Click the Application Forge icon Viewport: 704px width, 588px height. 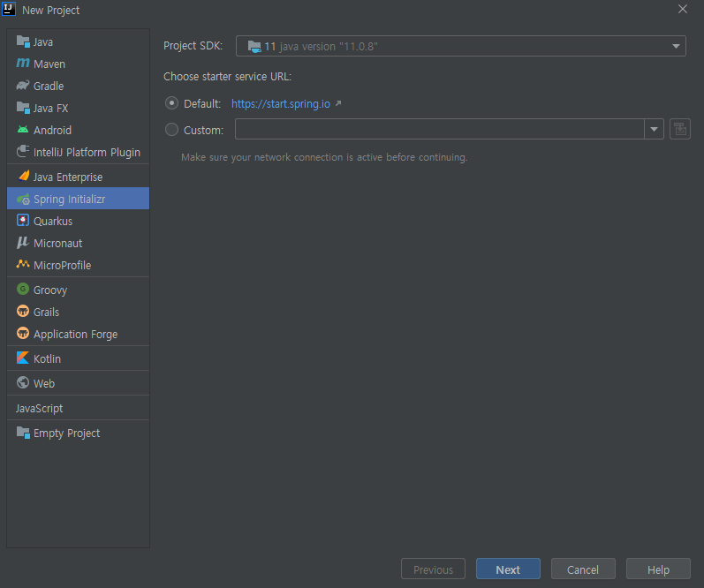(x=23, y=334)
